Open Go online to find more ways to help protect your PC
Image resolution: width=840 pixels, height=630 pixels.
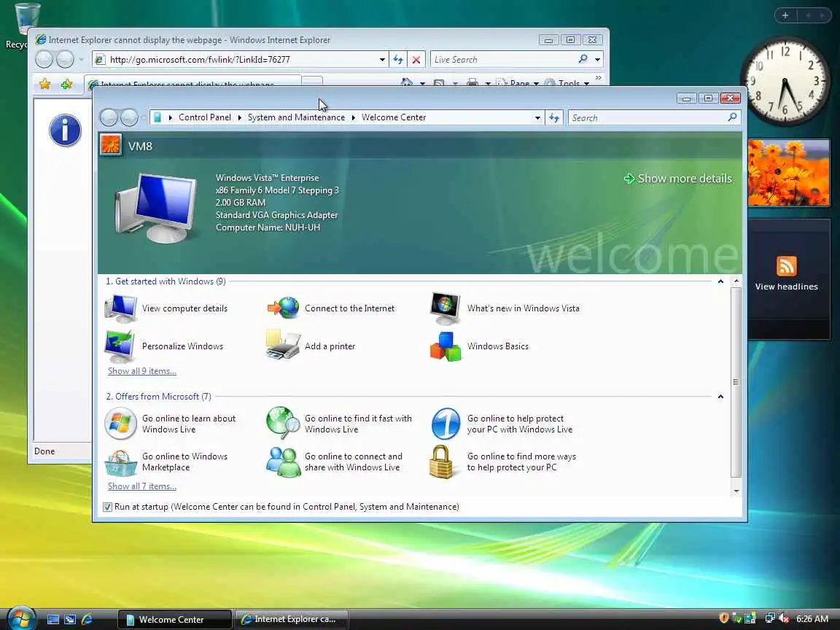[503, 462]
